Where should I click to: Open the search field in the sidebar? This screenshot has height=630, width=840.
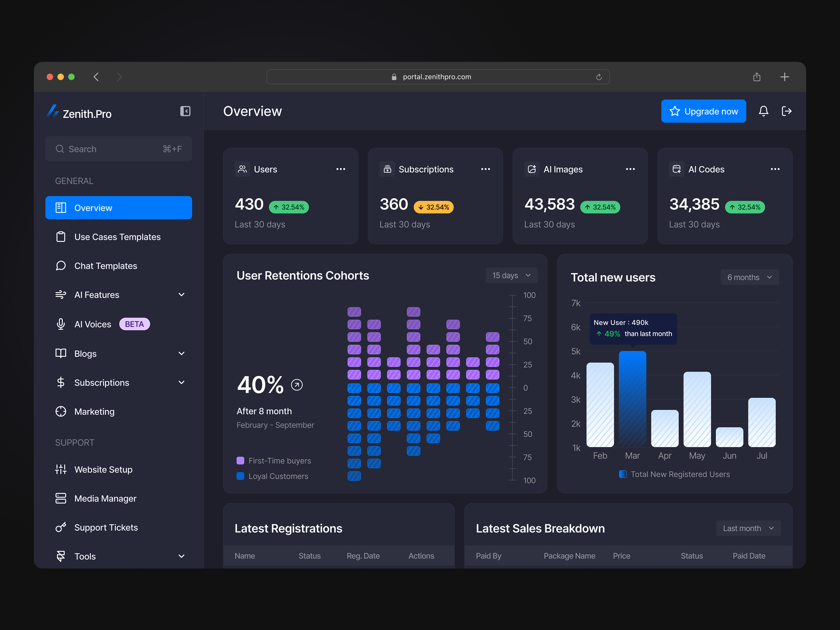[118, 148]
